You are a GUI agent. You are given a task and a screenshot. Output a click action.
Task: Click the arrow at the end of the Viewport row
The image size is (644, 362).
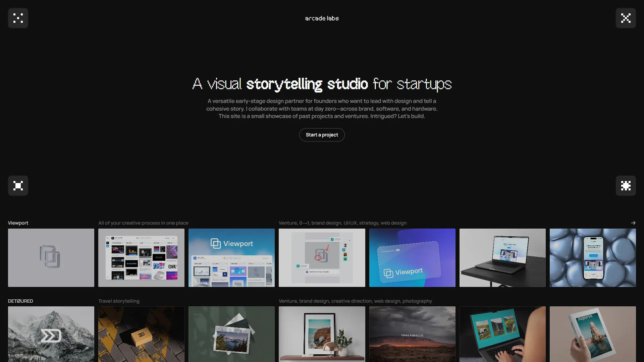pos(633,223)
